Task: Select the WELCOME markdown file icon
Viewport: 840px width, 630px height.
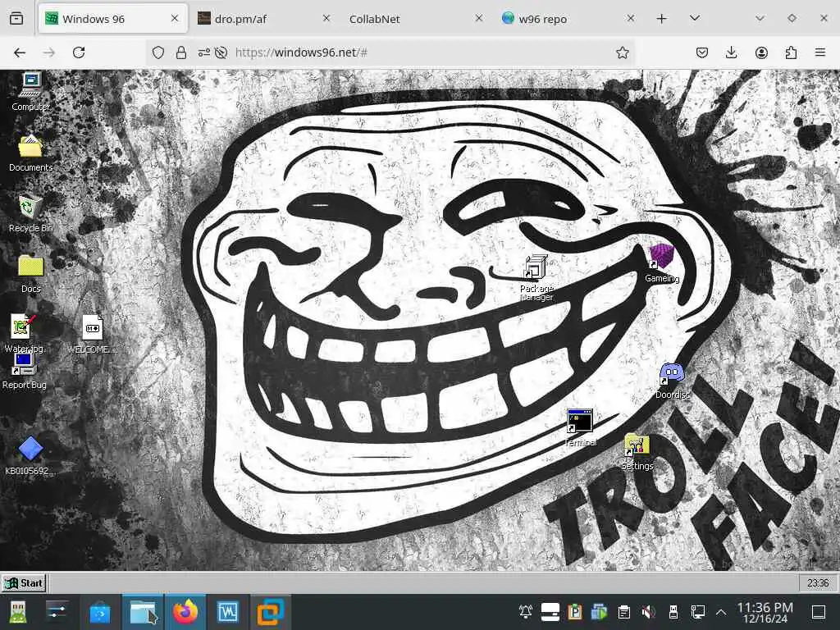Action: [x=92, y=335]
